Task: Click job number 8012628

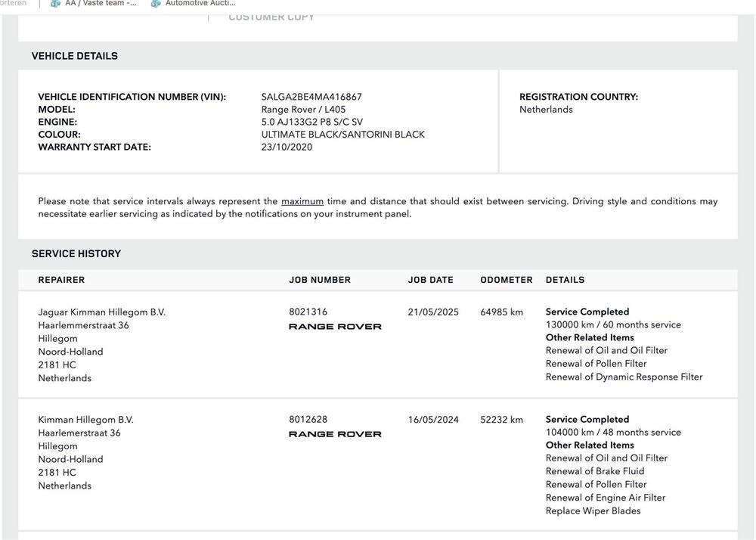Action: (308, 420)
